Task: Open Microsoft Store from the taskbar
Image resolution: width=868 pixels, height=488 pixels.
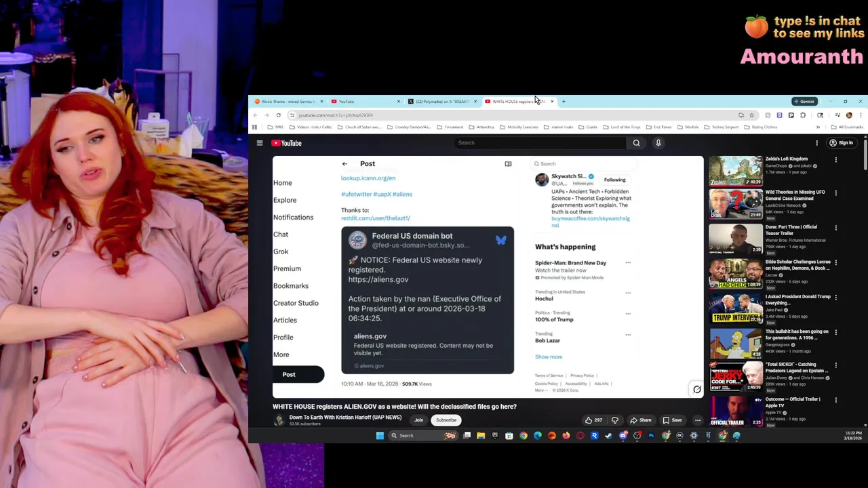Action: click(x=509, y=436)
